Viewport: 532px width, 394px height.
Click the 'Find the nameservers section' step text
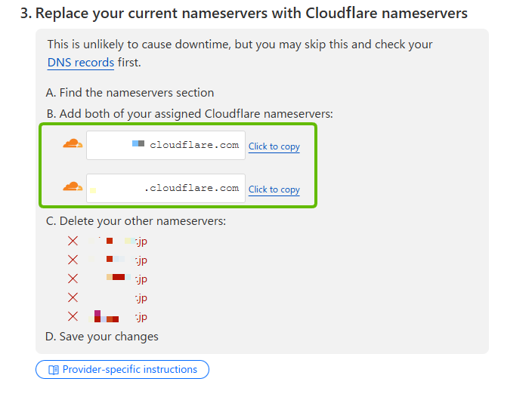coord(130,92)
